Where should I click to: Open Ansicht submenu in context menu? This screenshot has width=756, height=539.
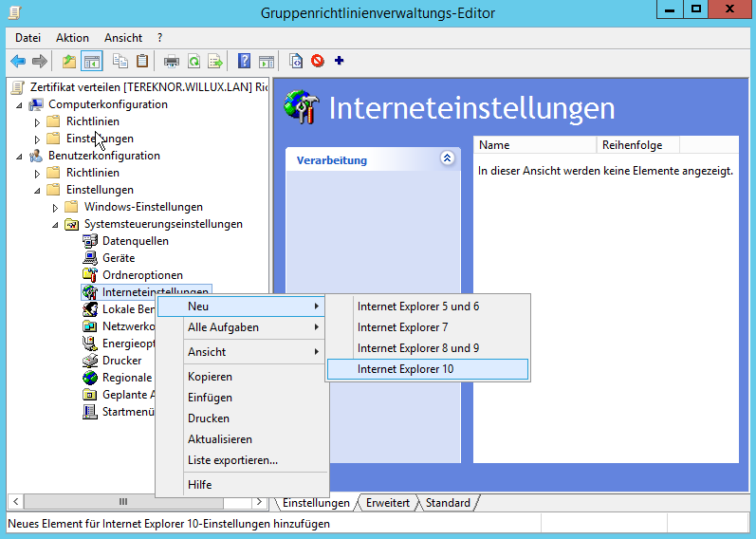click(x=242, y=352)
